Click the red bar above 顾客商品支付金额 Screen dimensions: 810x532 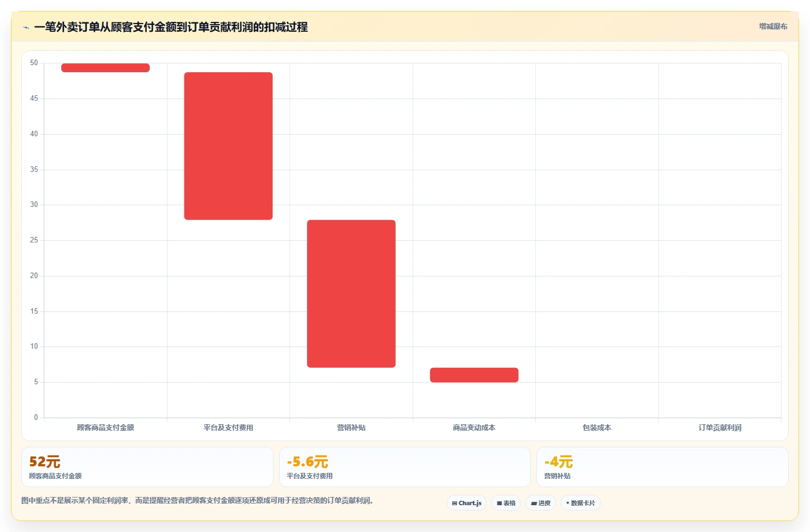[106, 68]
